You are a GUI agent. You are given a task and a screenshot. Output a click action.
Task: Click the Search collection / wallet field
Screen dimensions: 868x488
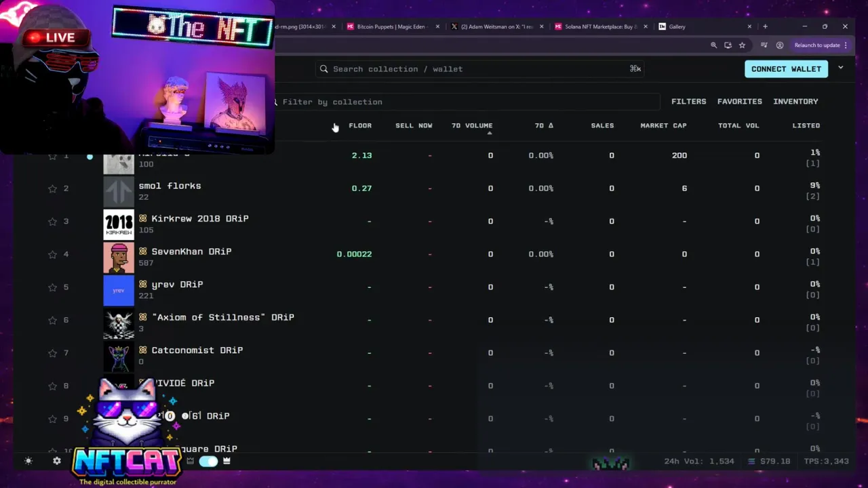[480, 69]
